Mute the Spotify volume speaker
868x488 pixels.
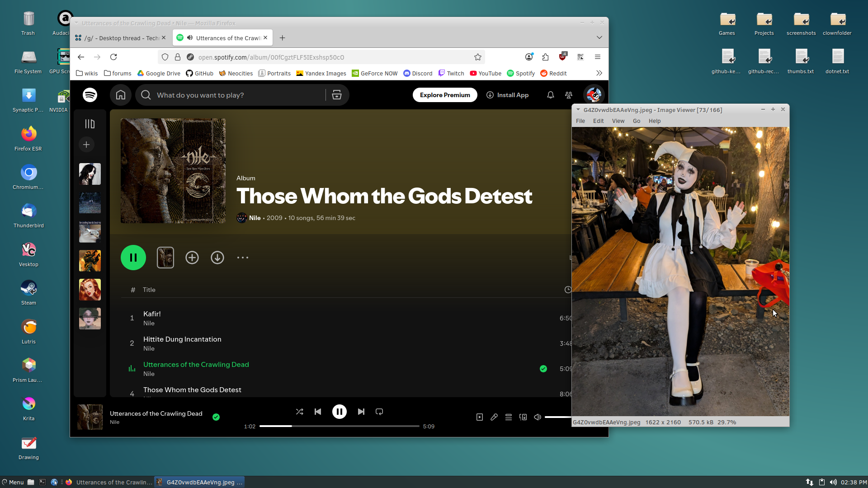coord(538,417)
